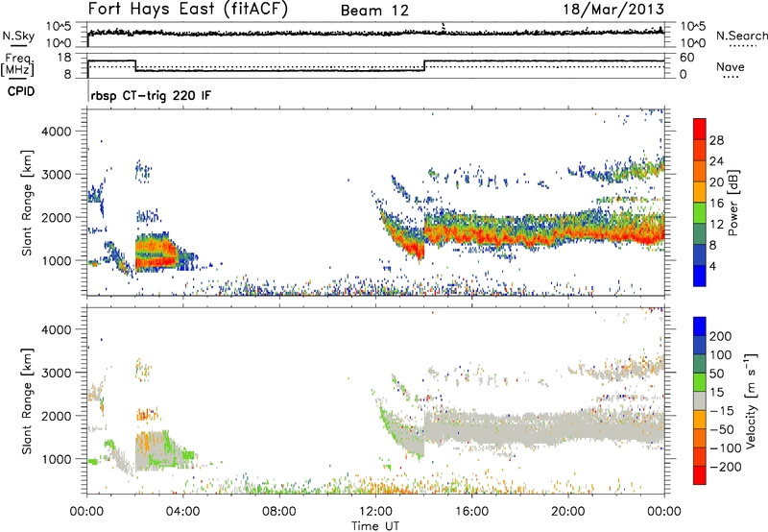This screenshot has width=768, height=532.
Task: Click the velocity colorbar tick value -200
Action: coord(726,467)
